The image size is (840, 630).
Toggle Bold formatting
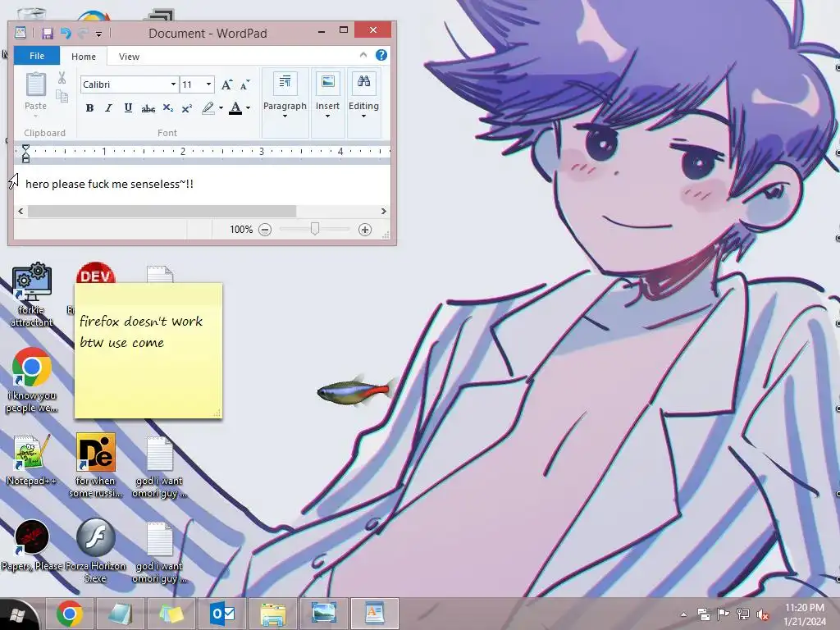[x=89, y=108]
